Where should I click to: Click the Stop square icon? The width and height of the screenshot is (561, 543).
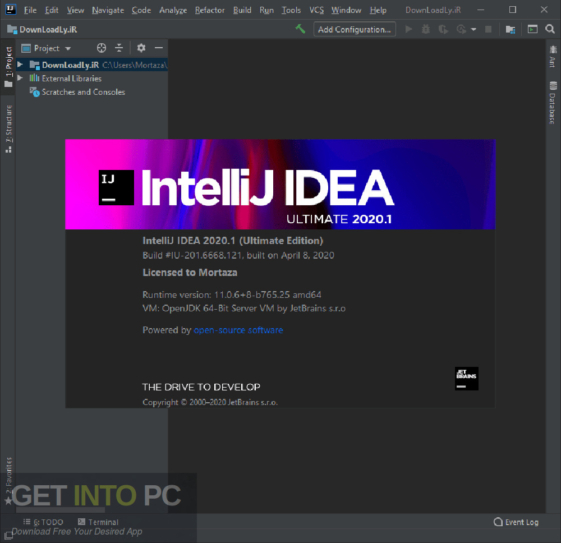(x=488, y=29)
